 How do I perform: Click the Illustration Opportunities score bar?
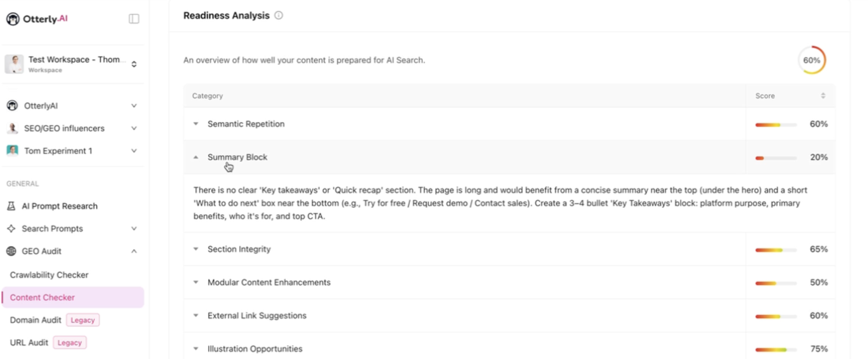click(775, 349)
